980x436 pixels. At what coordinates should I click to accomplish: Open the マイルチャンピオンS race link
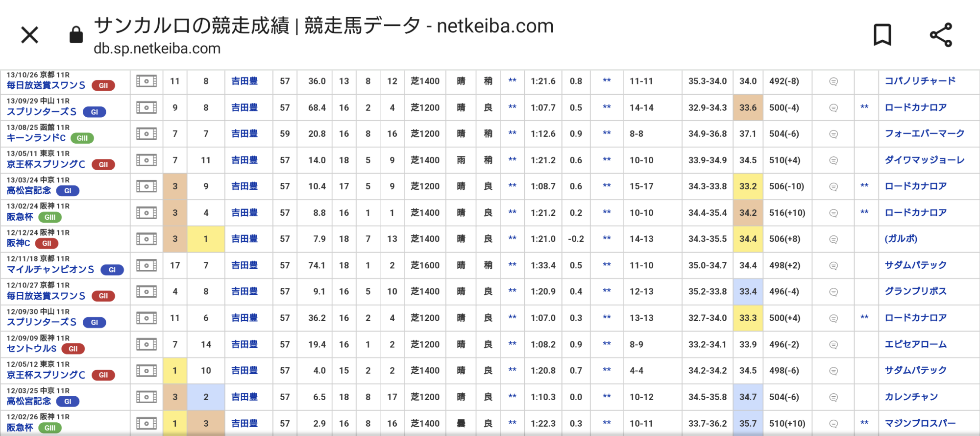[x=50, y=269]
